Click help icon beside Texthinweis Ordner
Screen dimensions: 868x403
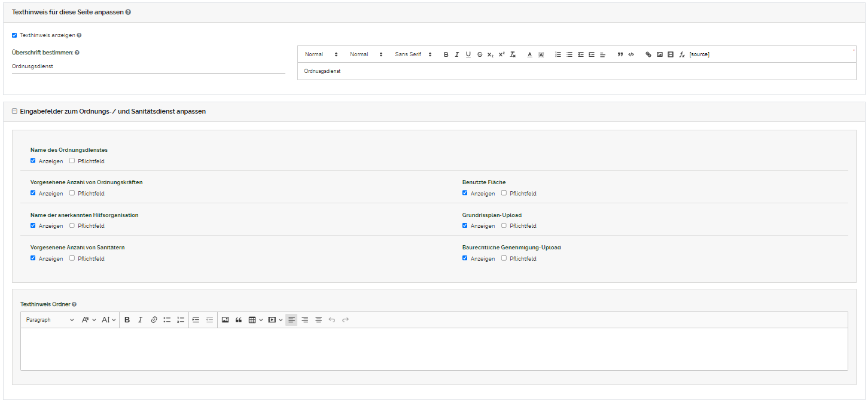(x=74, y=304)
